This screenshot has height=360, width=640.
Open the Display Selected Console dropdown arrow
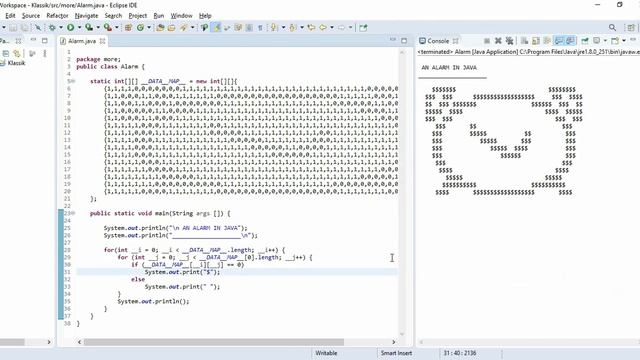coord(605,41)
